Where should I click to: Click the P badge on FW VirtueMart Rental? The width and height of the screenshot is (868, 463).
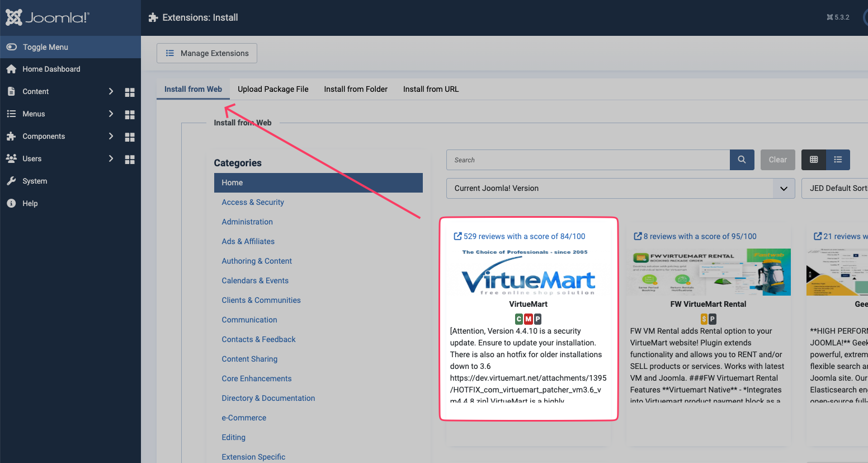pyautogui.click(x=713, y=319)
